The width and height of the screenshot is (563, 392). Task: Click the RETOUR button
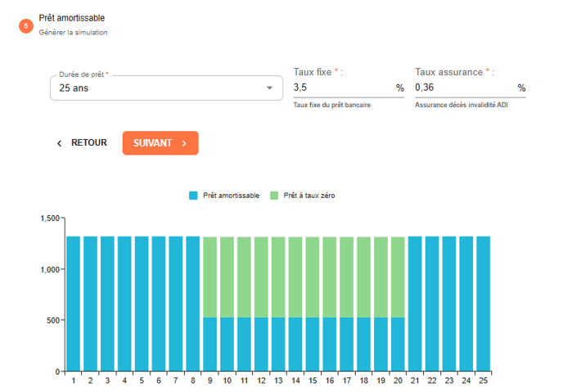pos(82,143)
